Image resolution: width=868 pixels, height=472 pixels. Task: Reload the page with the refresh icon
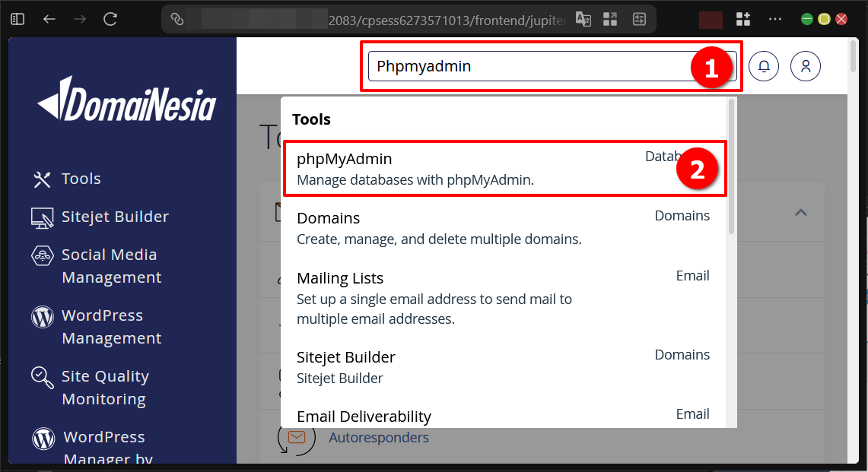pos(109,18)
